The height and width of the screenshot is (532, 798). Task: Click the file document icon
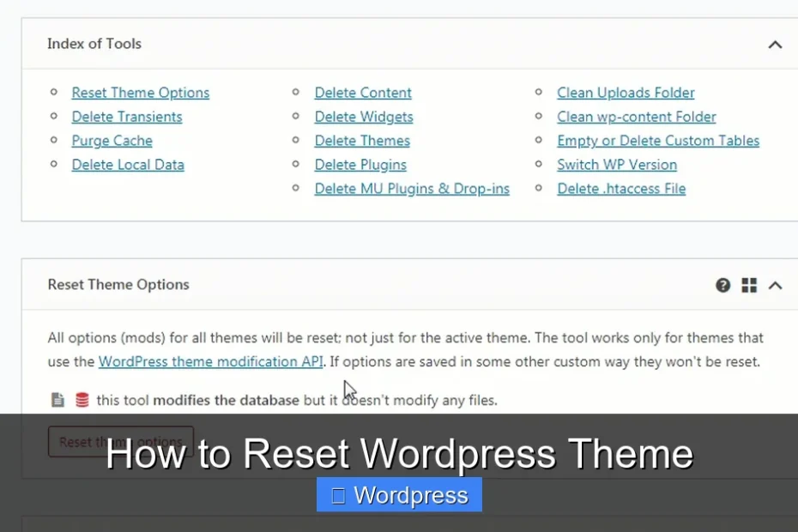click(57, 400)
